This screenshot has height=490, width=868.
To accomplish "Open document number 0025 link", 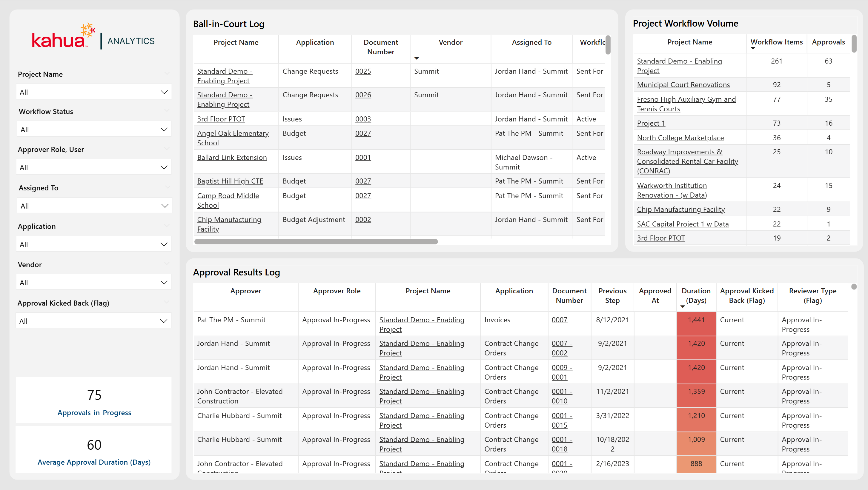I will click(x=363, y=71).
